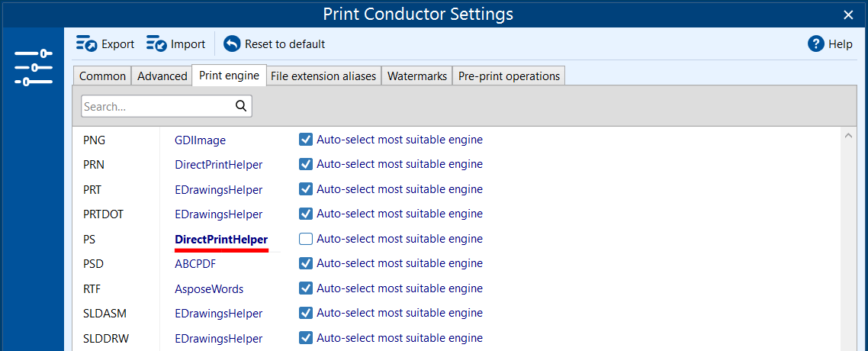Enable auto-select engine for PS
Image resolution: width=868 pixels, height=351 pixels.
tap(306, 239)
